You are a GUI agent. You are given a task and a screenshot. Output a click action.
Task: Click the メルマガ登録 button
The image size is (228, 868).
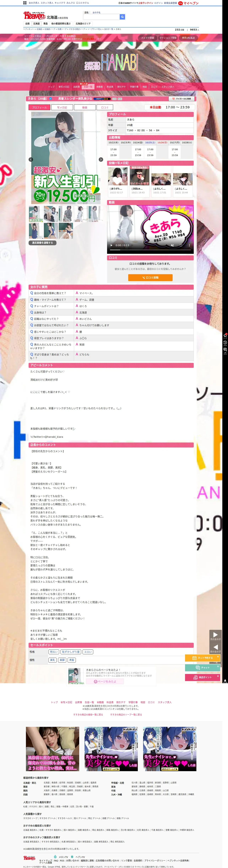147,38
